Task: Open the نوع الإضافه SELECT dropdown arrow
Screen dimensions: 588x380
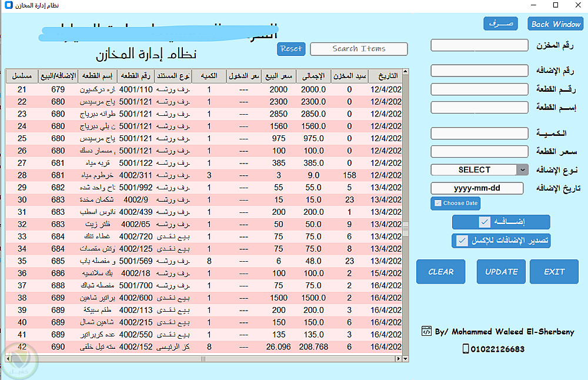Action: (x=522, y=170)
